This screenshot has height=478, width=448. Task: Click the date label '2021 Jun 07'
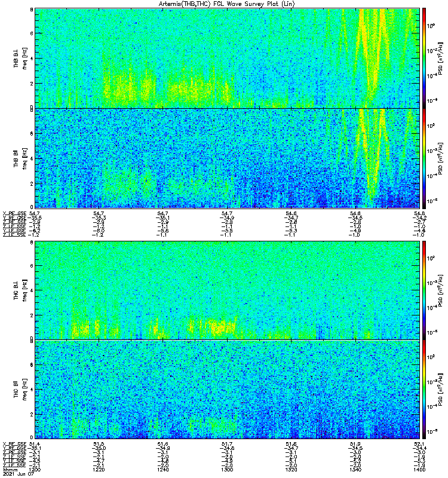coord(19,474)
